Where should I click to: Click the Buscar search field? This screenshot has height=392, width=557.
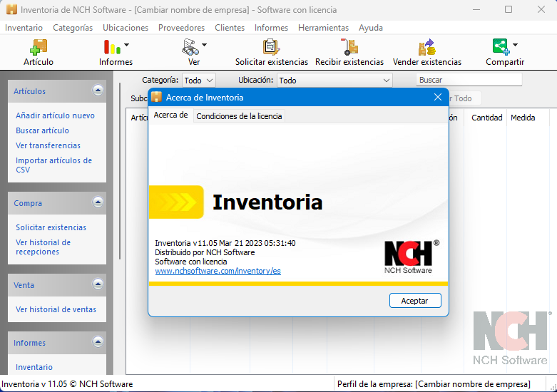tap(469, 80)
